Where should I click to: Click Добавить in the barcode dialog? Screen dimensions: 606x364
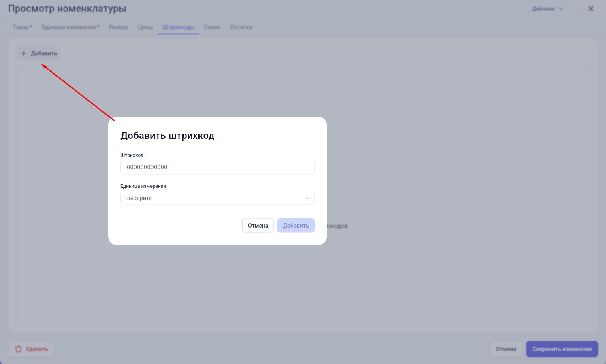coord(296,226)
